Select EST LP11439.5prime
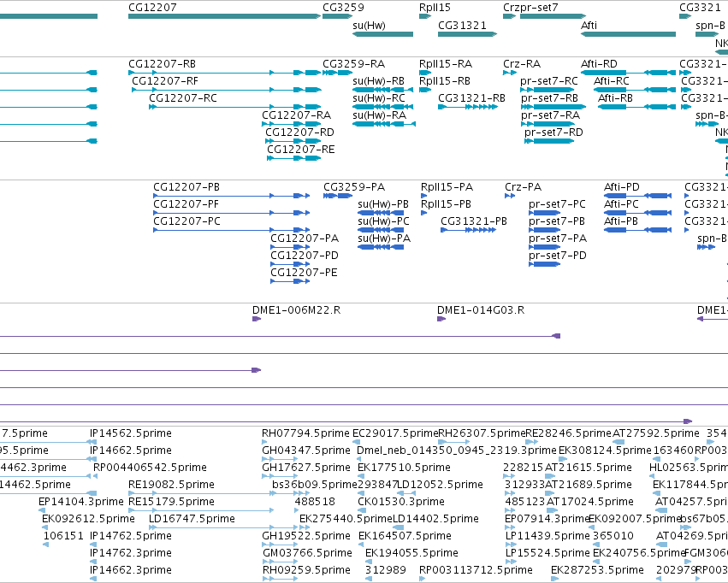728x583 pixels. click(x=511, y=545)
